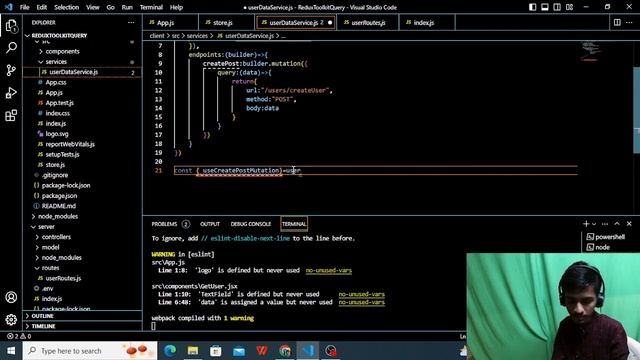The height and width of the screenshot is (360, 640).
Task: Open the File menu
Action: click(x=24, y=7)
